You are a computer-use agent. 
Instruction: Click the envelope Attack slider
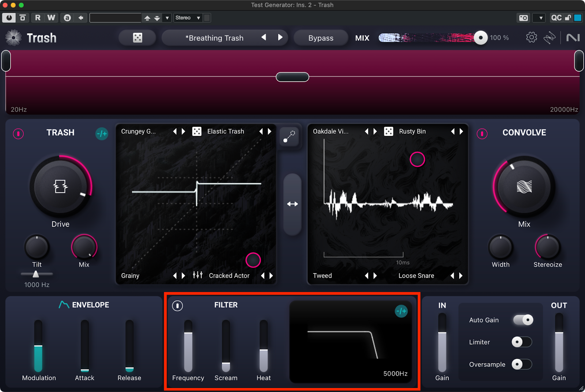[x=85, y=346]
